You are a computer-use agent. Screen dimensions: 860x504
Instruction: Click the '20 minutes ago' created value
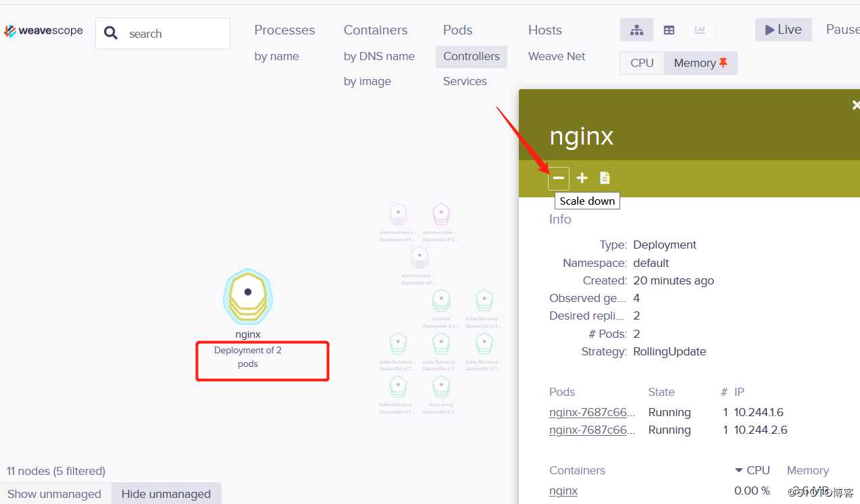[x=674, y=280]
